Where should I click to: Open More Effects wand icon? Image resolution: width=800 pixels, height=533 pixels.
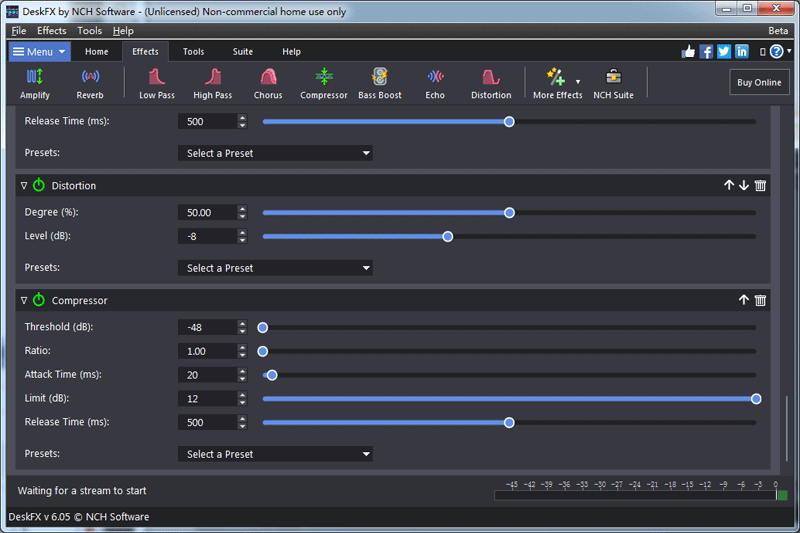(x=555, y=77)
